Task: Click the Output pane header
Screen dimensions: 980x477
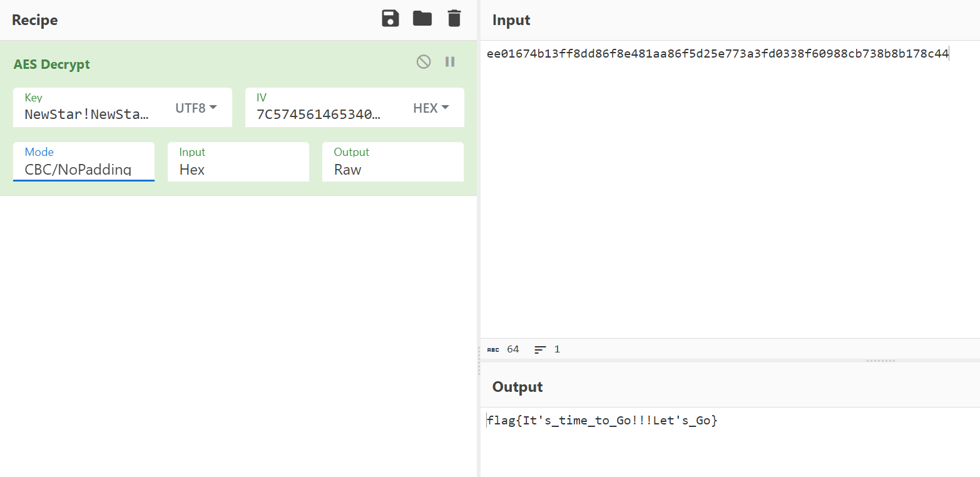Action: (518, 387)
